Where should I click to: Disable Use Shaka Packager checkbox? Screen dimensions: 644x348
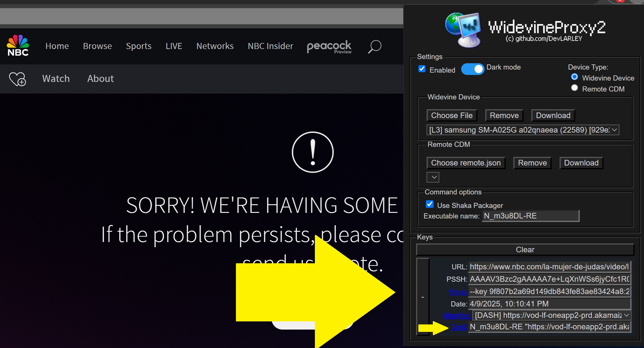click(x=430, y=204)
